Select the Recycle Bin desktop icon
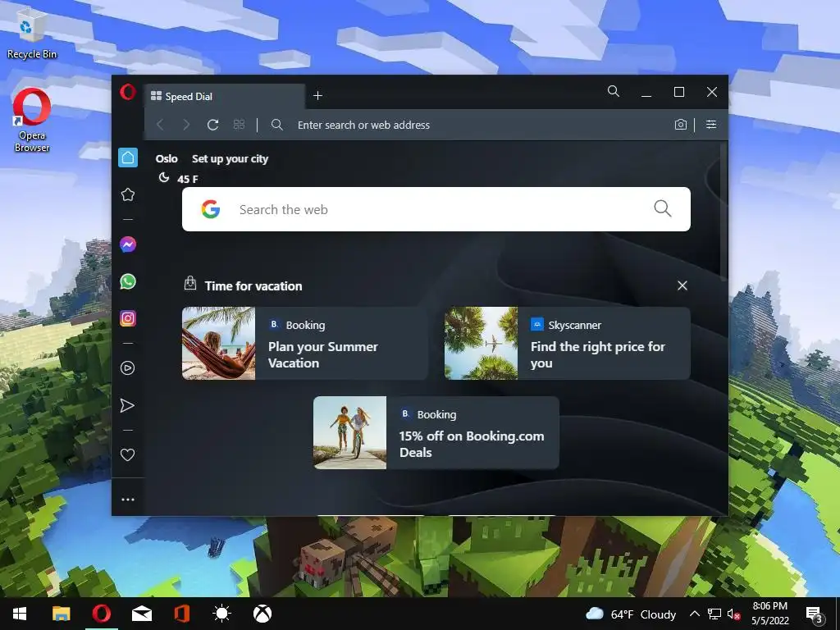 (31, 33)
